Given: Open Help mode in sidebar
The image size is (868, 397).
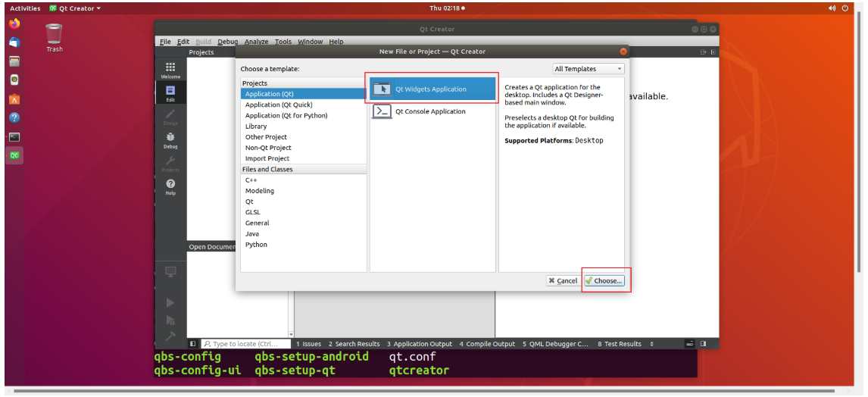Looking at the screenshot, I should (x=170, y=186).
